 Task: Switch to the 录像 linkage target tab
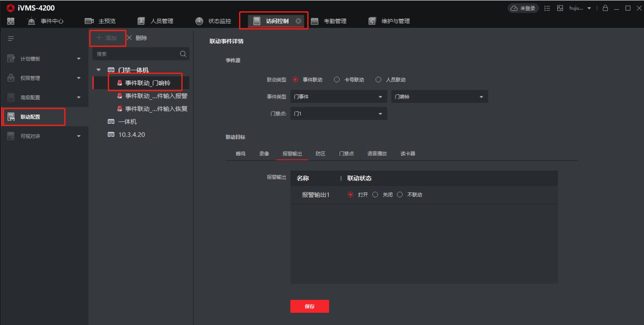pos(264,154)
